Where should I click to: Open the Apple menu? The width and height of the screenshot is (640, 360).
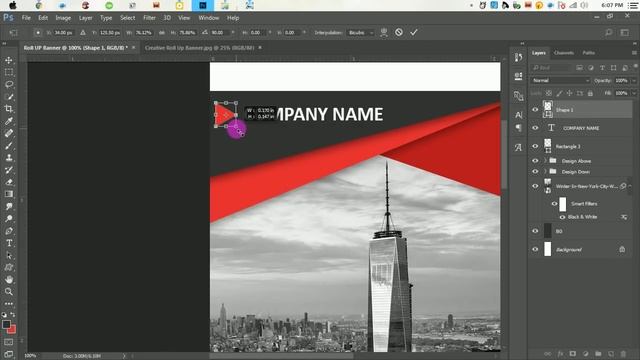click(x=13, y=5)
